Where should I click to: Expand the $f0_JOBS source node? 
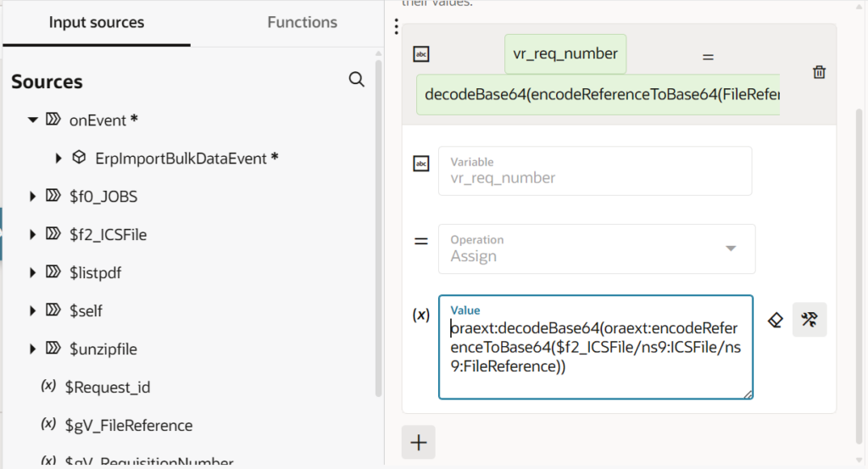pos(33,197)
